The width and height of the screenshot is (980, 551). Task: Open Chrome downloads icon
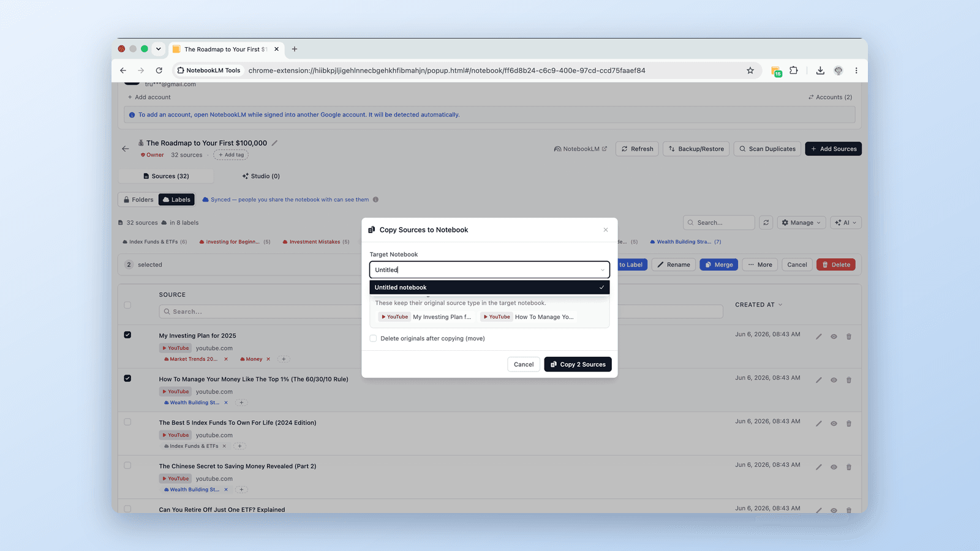(x=820, y=70)
